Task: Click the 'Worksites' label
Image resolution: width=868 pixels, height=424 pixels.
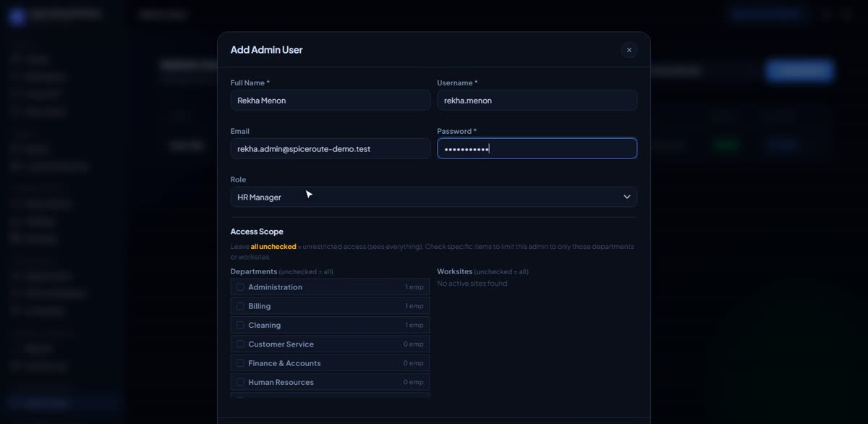Action: pyautogui.click(x=454, y=271)
